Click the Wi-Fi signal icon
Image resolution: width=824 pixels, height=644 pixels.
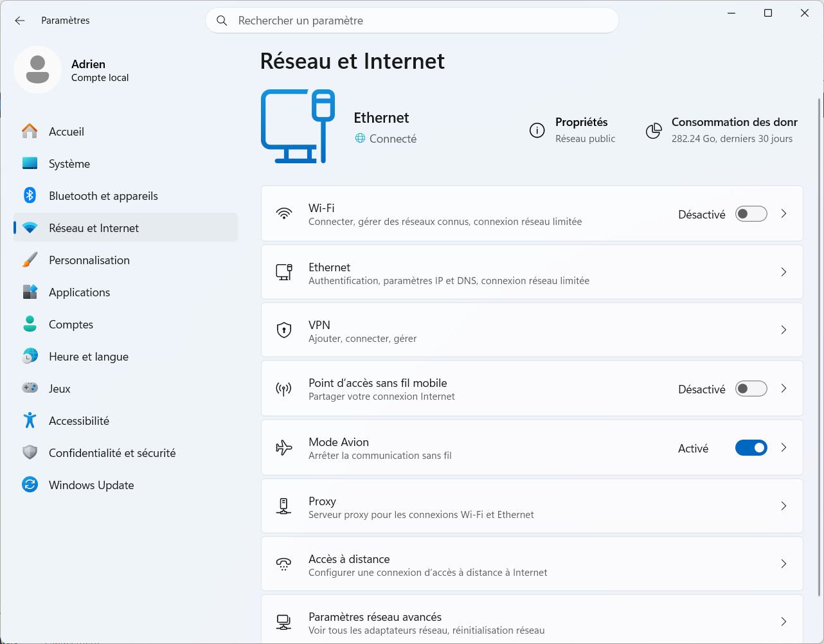(284, 214)
